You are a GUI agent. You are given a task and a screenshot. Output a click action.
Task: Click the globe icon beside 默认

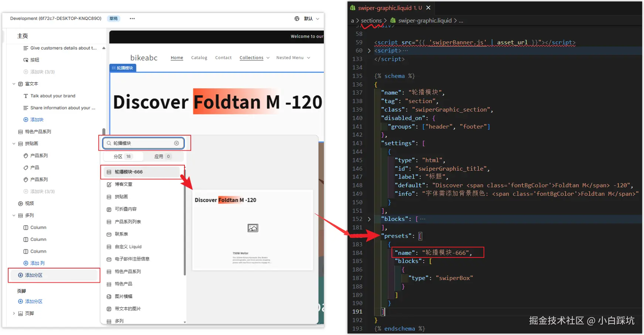coord(297,18)
